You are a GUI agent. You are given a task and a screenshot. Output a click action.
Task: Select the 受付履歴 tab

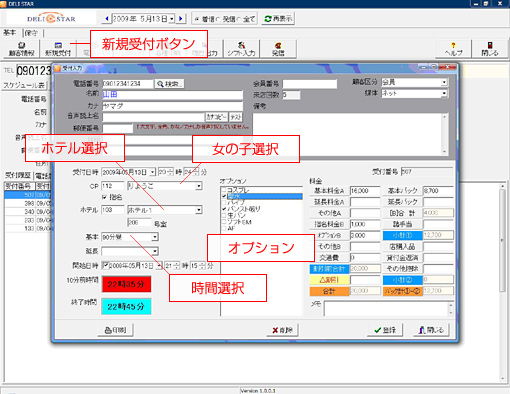(18, 175)
